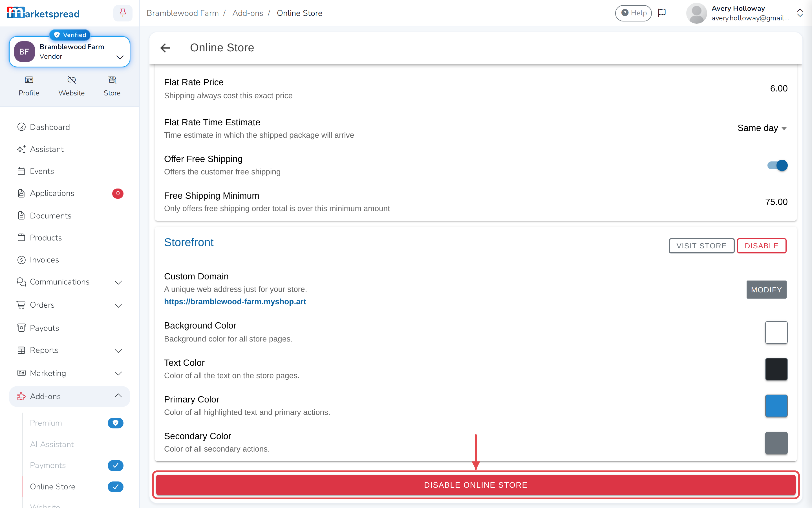812x508 pixels.
Task: Click the red Applications count badge
Action: pos(118,193)
